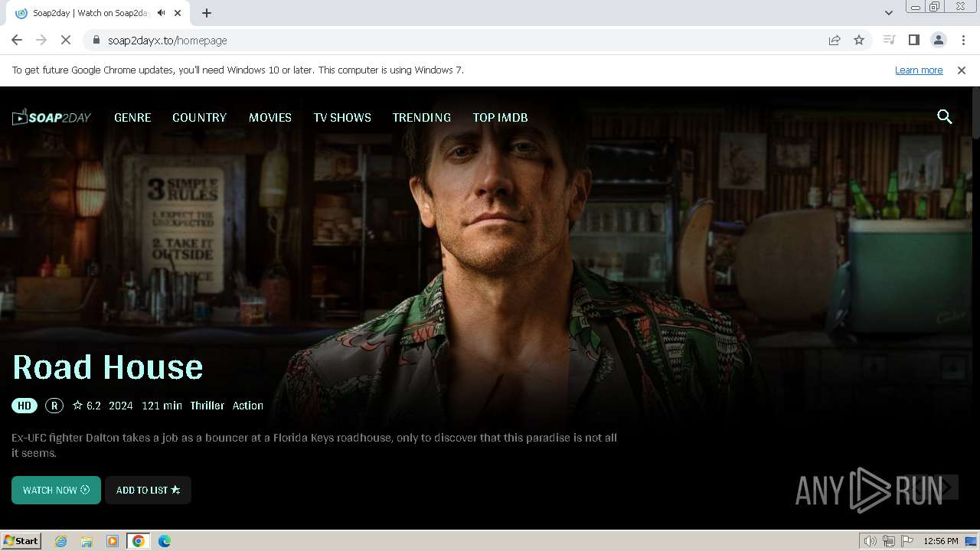Open the GENRE menu
The width and height of the screenshot is (980, 551).
(x=132, y=117)
